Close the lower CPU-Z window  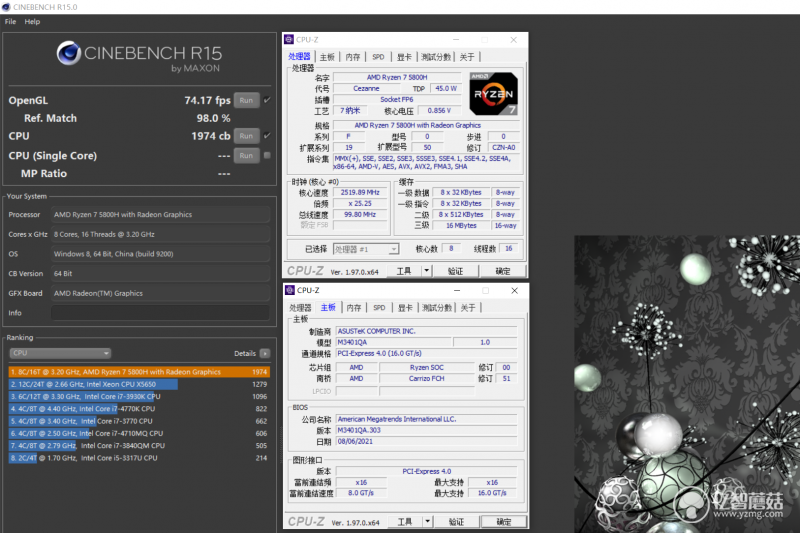tap(514, 290)
